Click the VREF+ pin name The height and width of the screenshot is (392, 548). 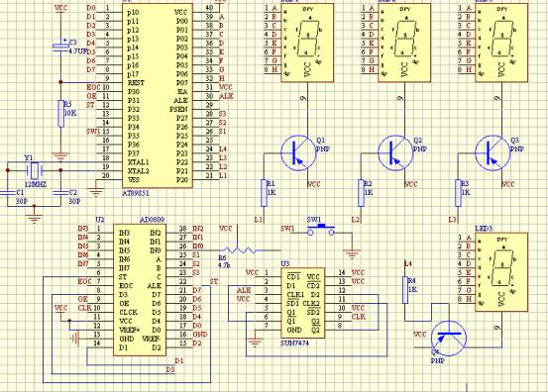click(x=130, y=330)
